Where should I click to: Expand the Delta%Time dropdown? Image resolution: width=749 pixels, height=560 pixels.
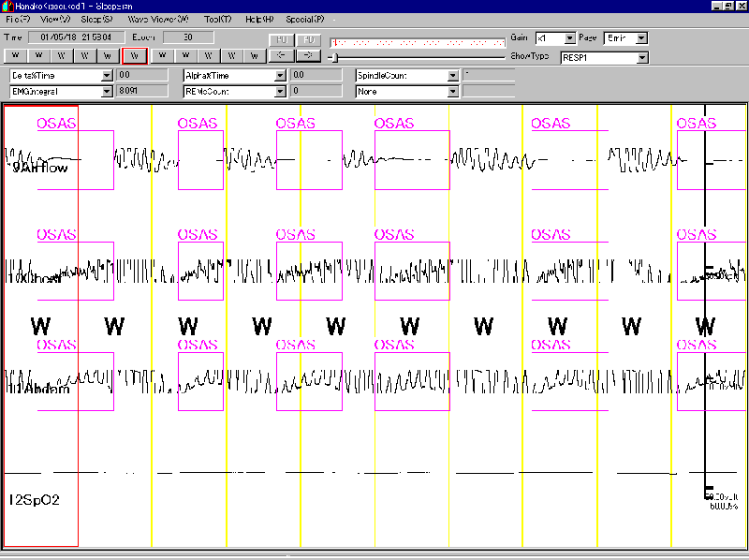tap(107, 76)
